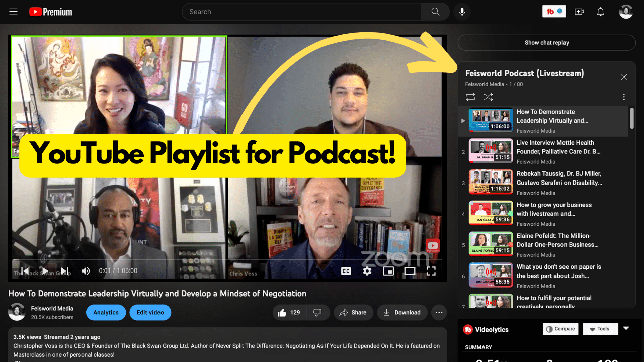Open Feisworld Media channel avatar
The height and width of the screenshot is (362, 644).
17,312
